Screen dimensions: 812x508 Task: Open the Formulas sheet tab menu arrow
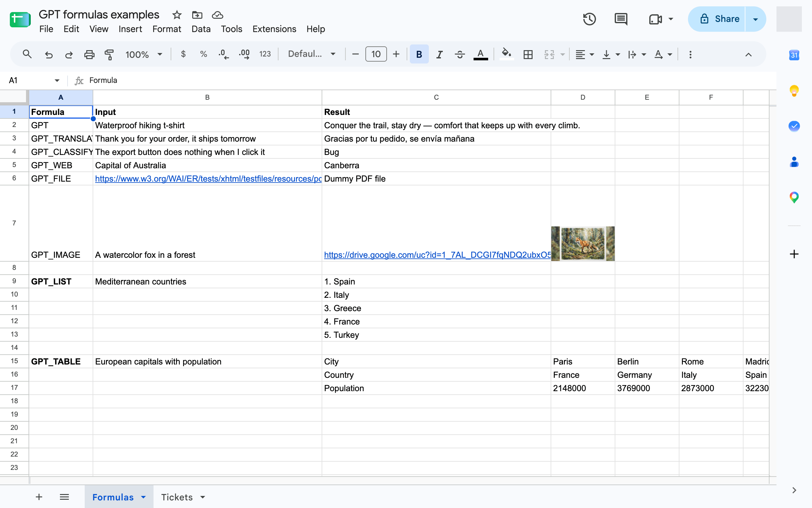[x=144, y=497]
